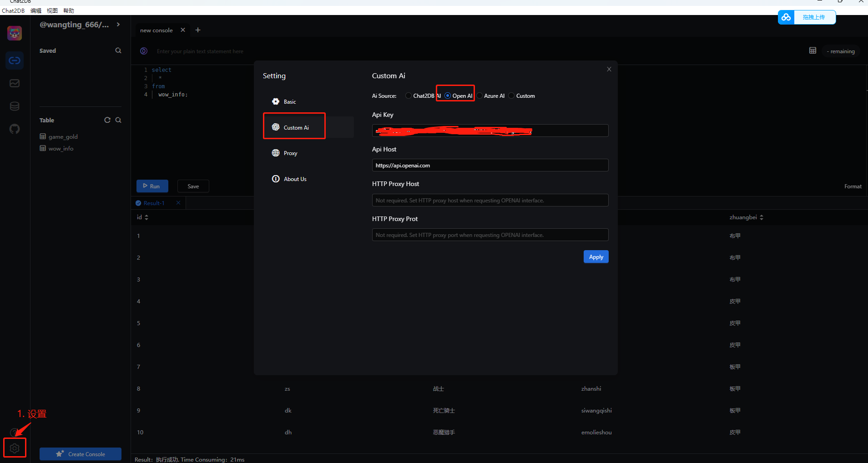Click cell emolieshou in row 10
This screenshot has height=463, width=868.
[596, 432]
